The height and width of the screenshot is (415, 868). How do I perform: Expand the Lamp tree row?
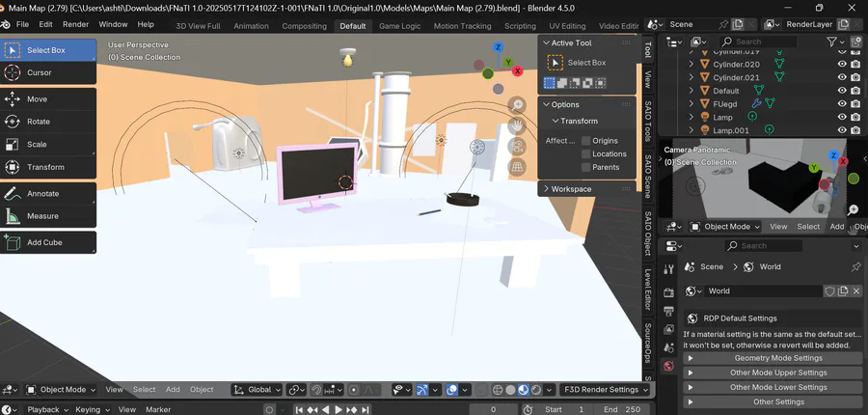692,117
